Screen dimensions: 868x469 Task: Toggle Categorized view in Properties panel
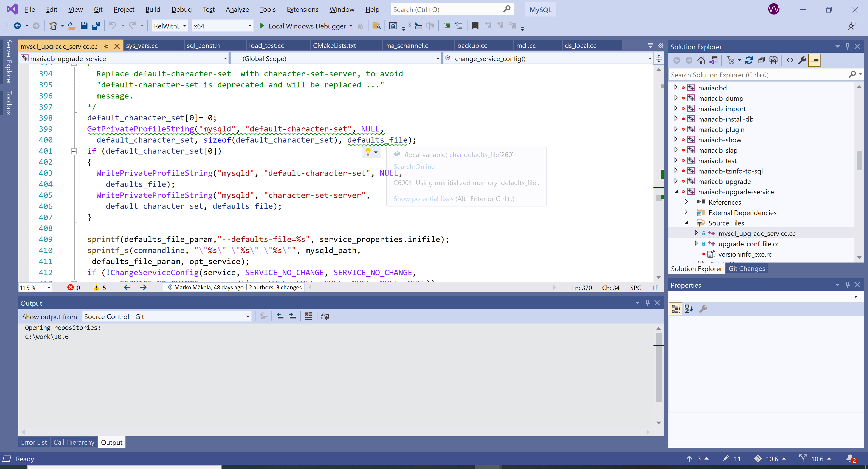click(x=676, y=309)
